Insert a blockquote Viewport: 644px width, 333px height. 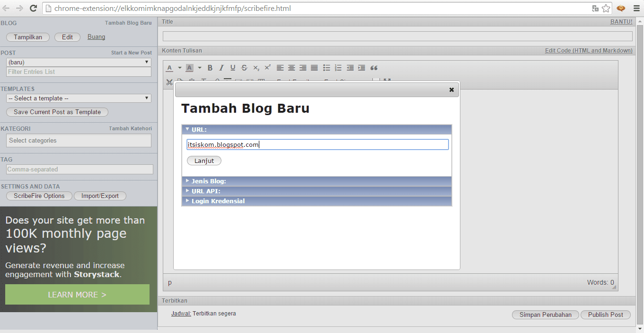[374, 68]
